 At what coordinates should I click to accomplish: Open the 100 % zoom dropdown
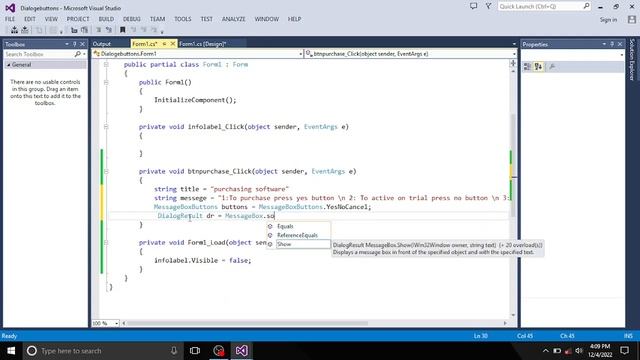[x=116, y=323]
